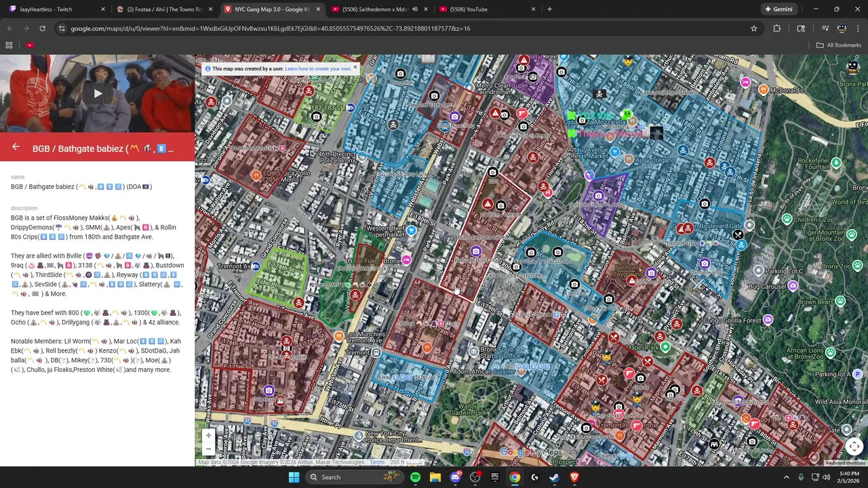View site information icon in address bar

[62, 28]
